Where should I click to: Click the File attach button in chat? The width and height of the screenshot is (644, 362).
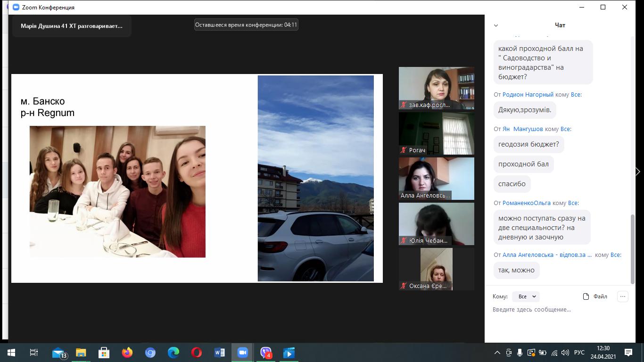(x=595, y=296)
